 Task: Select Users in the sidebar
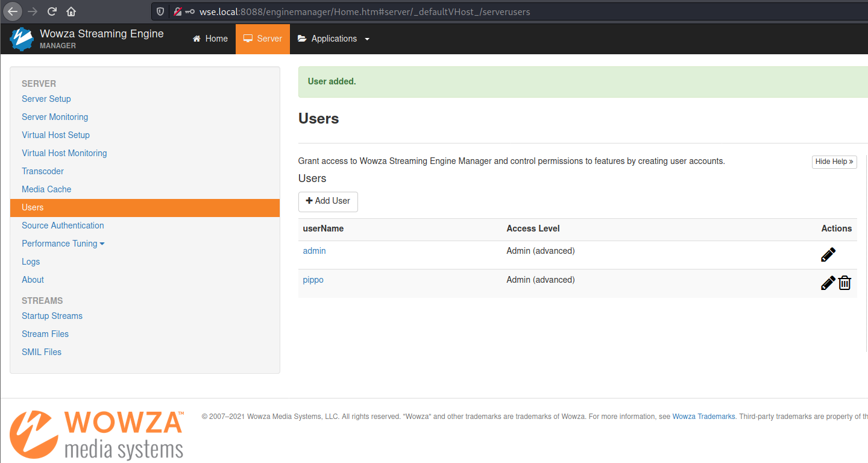coord(145,207)
